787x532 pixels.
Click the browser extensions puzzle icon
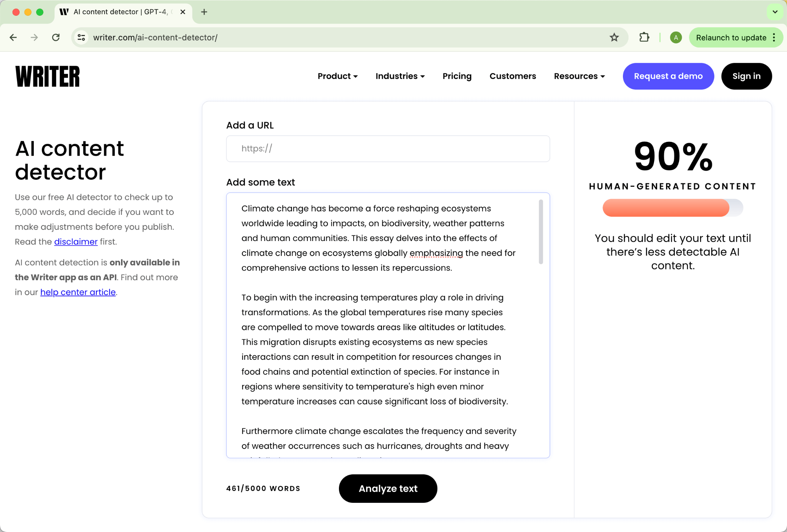[x=644, y=37]
